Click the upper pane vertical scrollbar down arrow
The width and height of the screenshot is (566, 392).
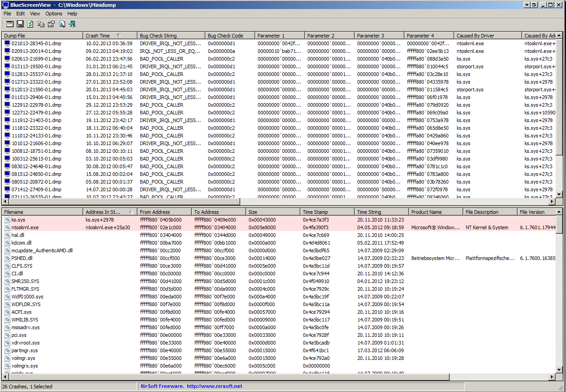point(559,194)
